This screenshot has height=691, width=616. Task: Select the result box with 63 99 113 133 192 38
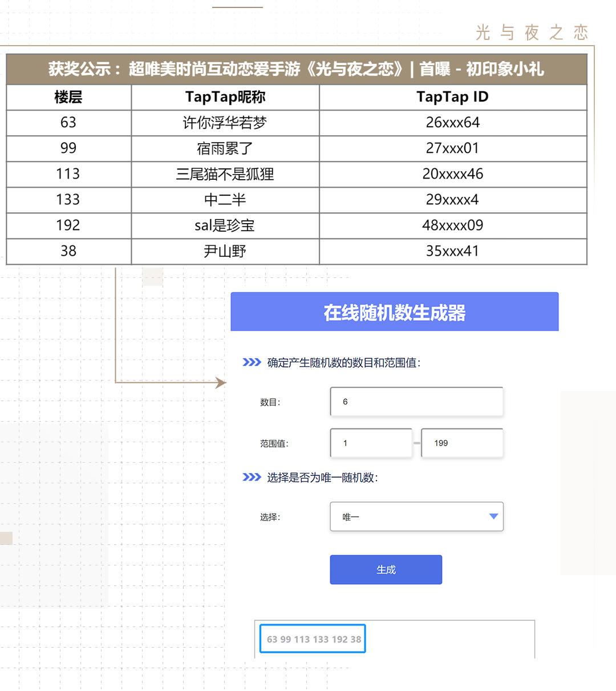click(x=313, y=639)
